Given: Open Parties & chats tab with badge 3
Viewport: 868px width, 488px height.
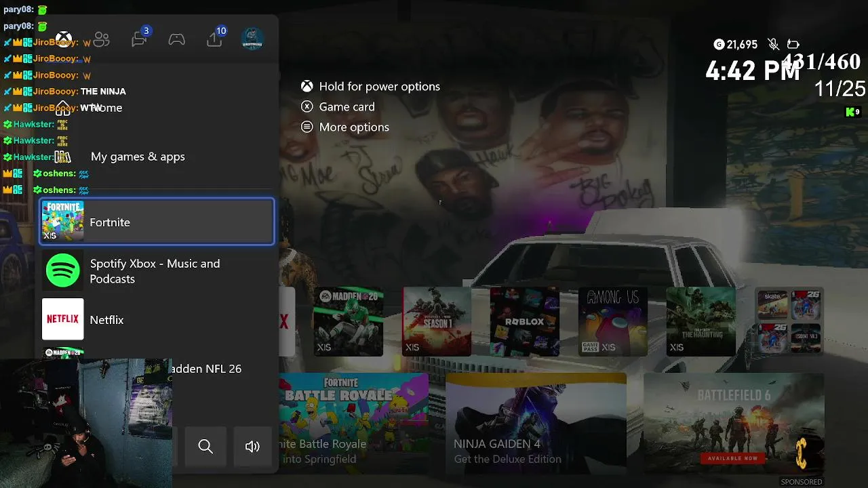Looking at the screenshot, I should 140,38.
